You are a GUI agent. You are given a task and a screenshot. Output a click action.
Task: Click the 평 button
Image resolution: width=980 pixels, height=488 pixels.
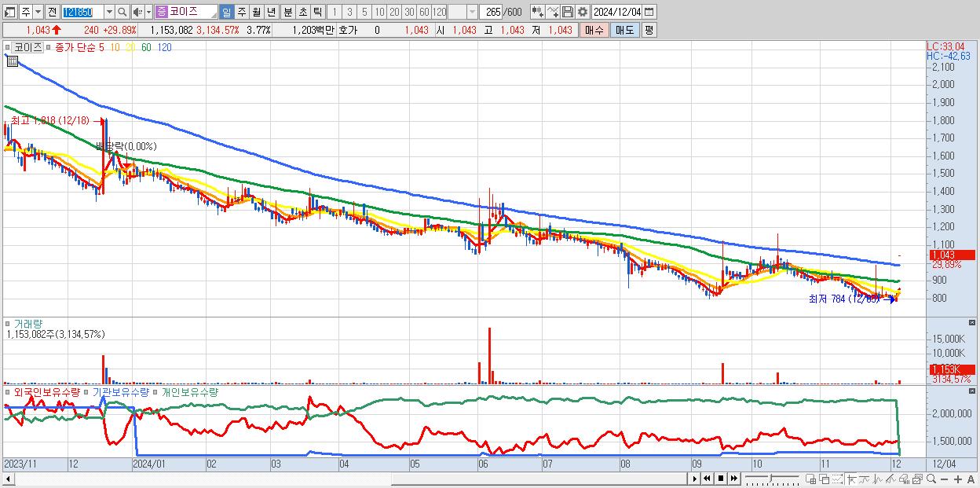(649, 30)
